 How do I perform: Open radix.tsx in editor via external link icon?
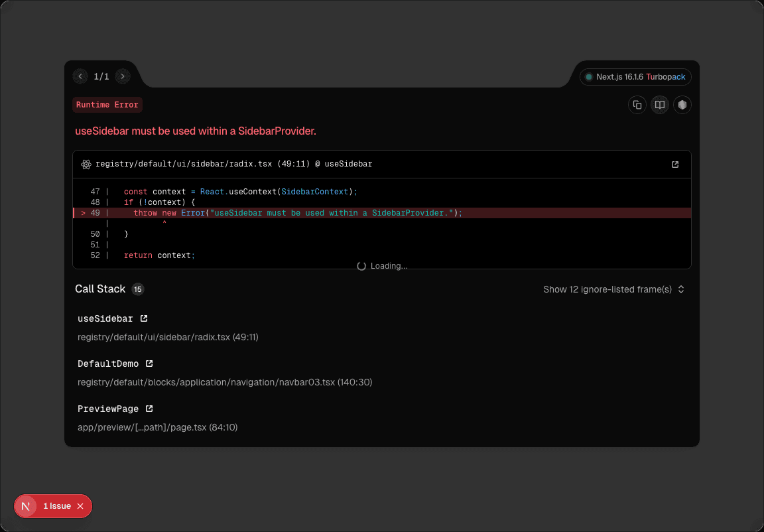(x=674, y=164)
